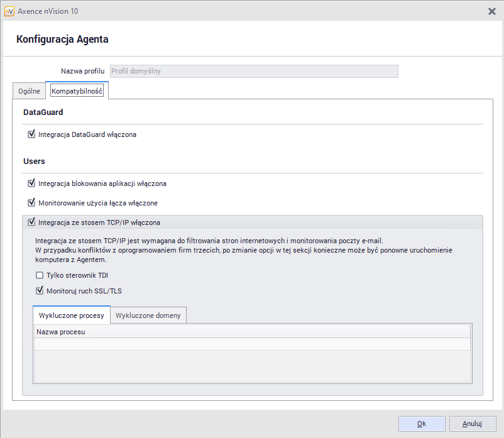
Task: Disable Integracja ze stosem TCP/IP włączona
Action: tap(31, 222)
